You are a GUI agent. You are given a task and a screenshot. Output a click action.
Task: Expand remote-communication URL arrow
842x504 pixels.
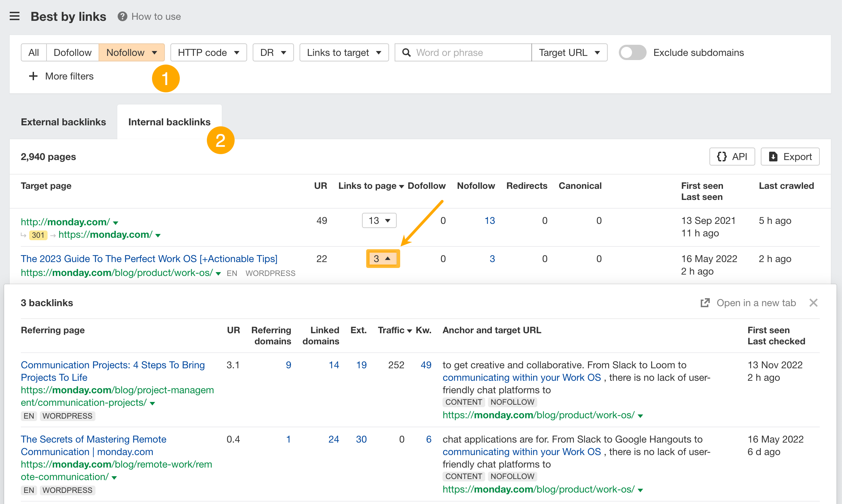click(x=114, y=478)
